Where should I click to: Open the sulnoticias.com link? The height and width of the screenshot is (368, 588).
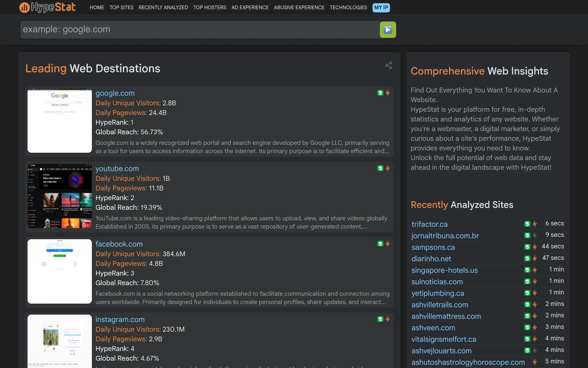pos(437,282)
